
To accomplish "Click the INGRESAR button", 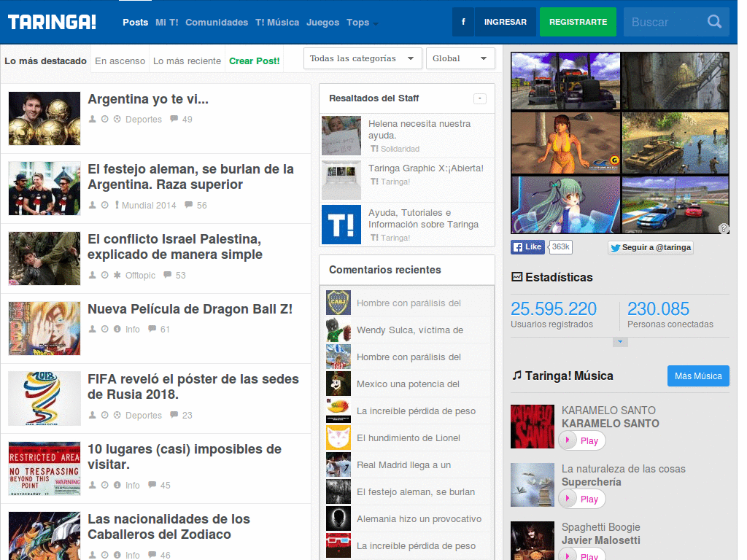I will (506, 22).
